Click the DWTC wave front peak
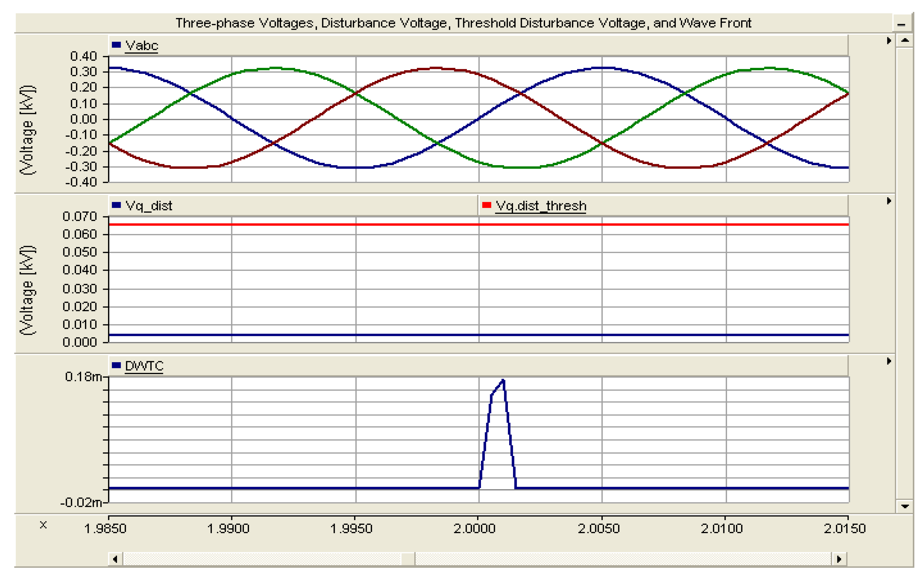924x581 pixels. 503,380
